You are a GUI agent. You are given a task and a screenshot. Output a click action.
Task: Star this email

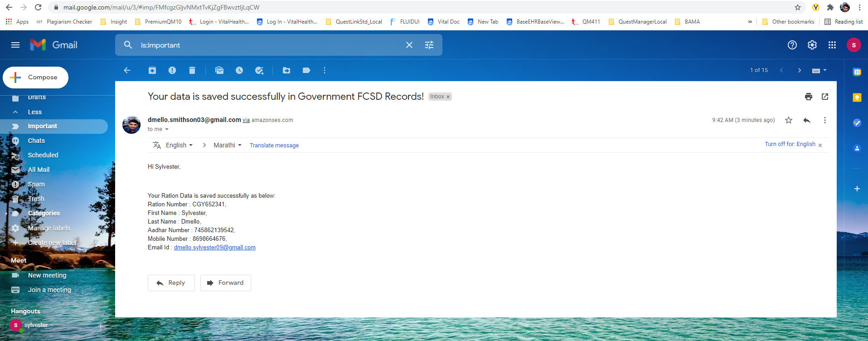click(789, 120)
